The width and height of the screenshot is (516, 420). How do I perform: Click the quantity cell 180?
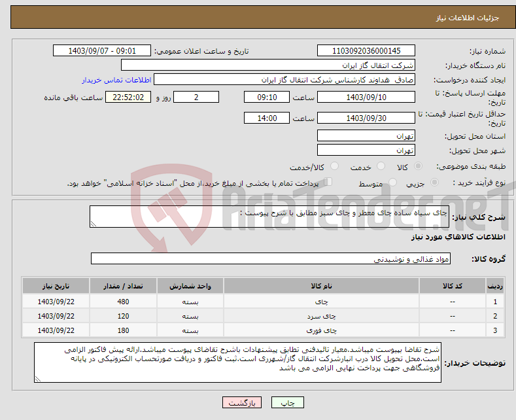(x=123, y=330)
